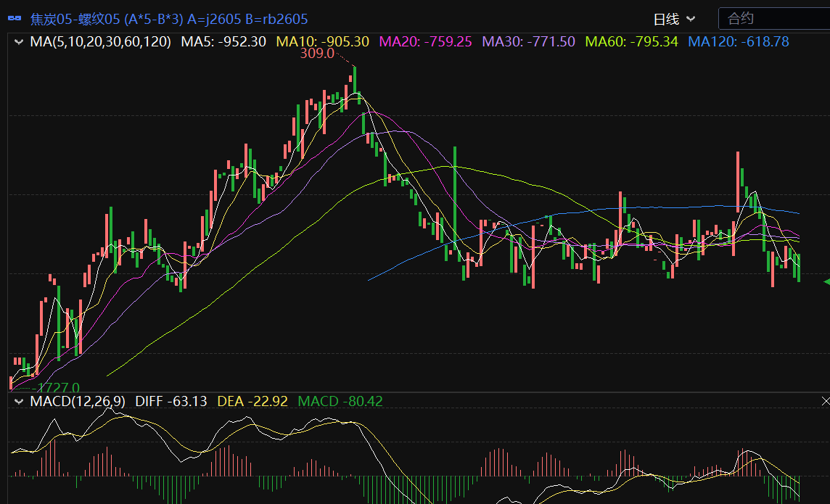Click the -1727.0 low price marker
Image resolution: width=830 pixels, height=504 pixels.
point(58,388)
